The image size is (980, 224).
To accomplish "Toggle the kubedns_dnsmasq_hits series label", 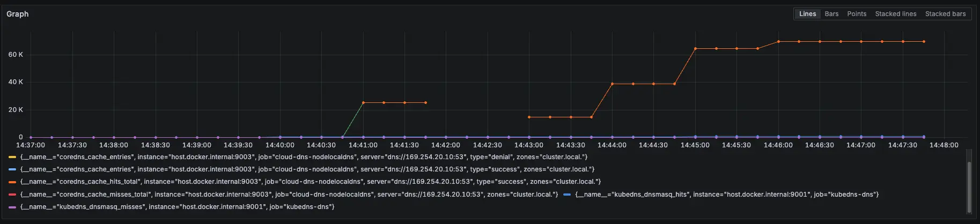I will [x=727, y=195].
